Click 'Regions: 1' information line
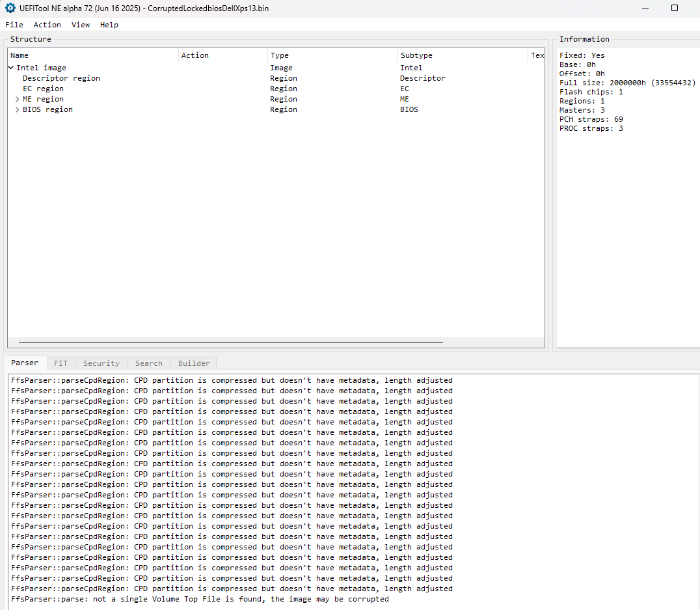This screenshot has height=610, width=700. click(x=582, y=101)
